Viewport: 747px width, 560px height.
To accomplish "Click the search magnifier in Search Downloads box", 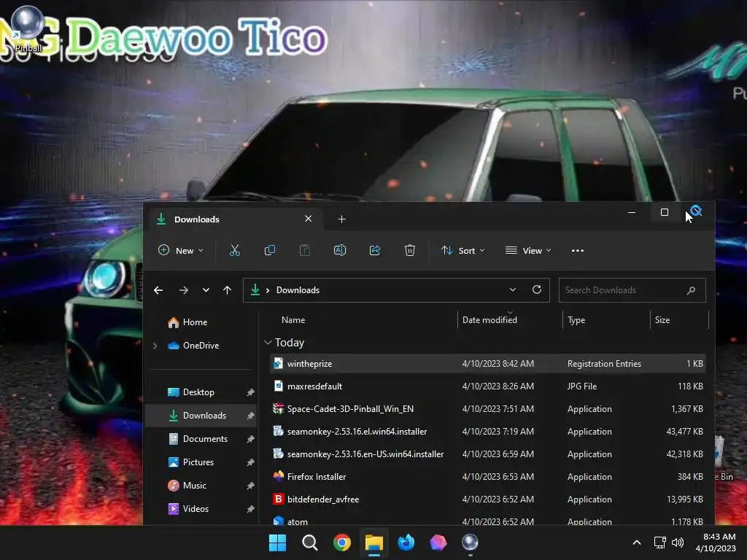I will (692, 290).
